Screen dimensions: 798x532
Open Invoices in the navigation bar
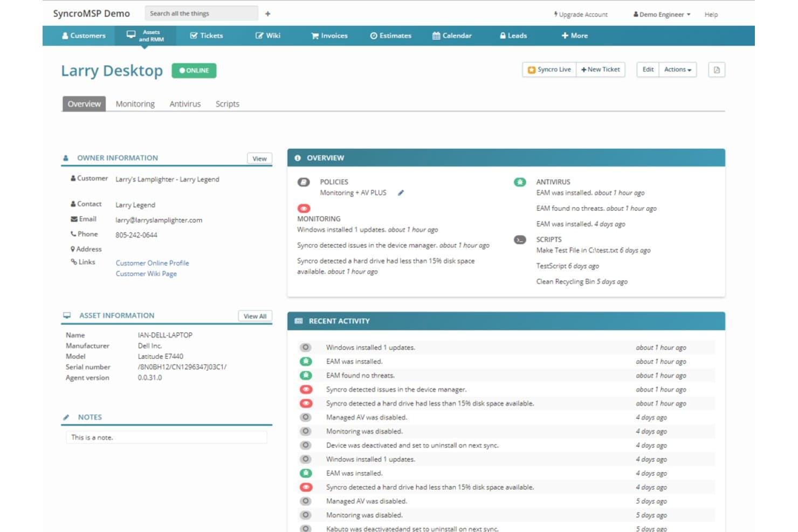point(329,36)
